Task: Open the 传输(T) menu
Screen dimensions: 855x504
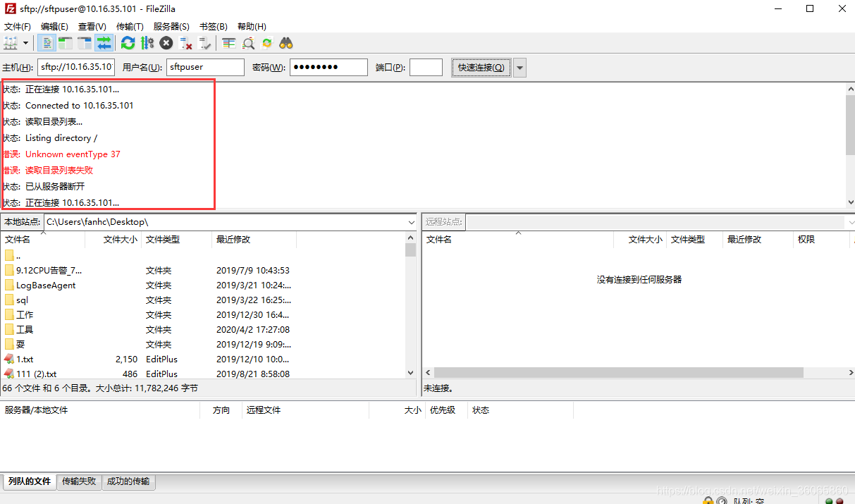Action: coord(130,27)
